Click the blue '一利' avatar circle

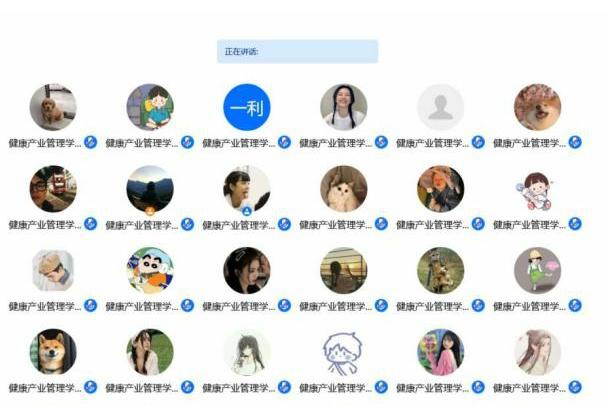point(247,107)
